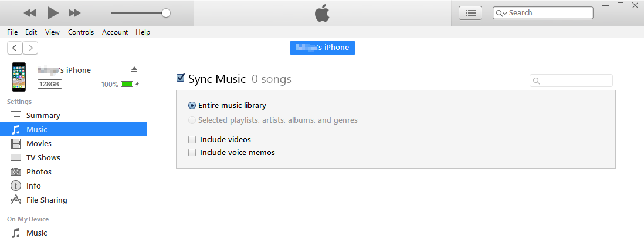This screenshot has height=242, width=644.
Task: Click the rewind playback button
Action: [x=29, y=13]
